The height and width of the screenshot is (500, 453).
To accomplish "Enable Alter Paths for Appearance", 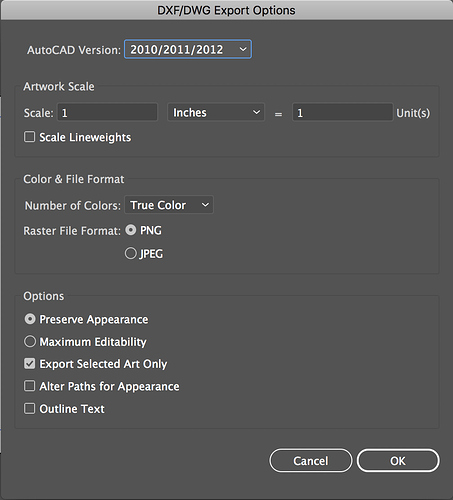I will click(x=30, y=386).
